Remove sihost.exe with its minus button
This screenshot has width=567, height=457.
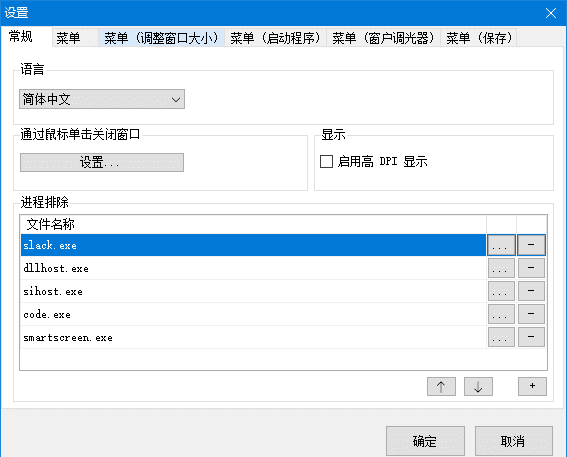531,291
